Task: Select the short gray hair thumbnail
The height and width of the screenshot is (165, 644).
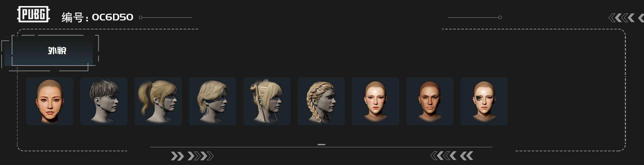Action: pyautogui.click(x=104, y=101)
